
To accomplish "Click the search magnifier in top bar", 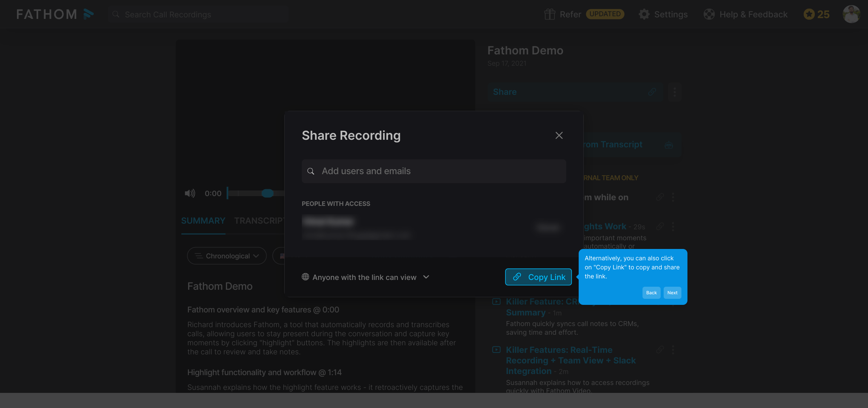I will [116, 14].
